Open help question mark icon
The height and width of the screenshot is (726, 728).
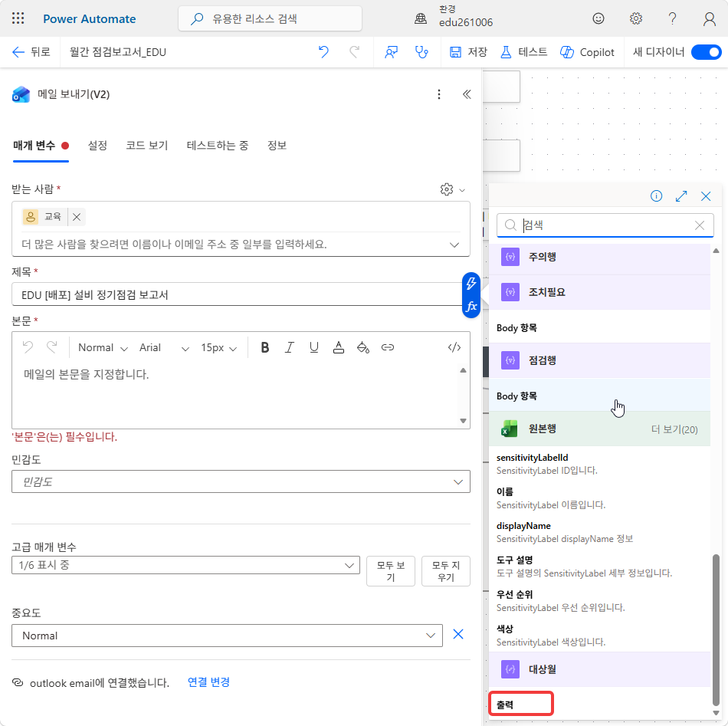click(x=672, y=18)
